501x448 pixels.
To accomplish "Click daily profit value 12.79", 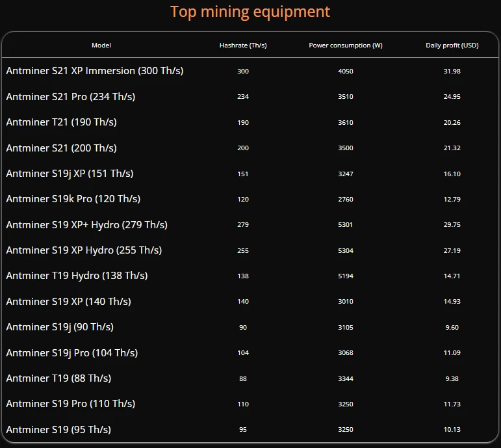I will pos(452,199).
